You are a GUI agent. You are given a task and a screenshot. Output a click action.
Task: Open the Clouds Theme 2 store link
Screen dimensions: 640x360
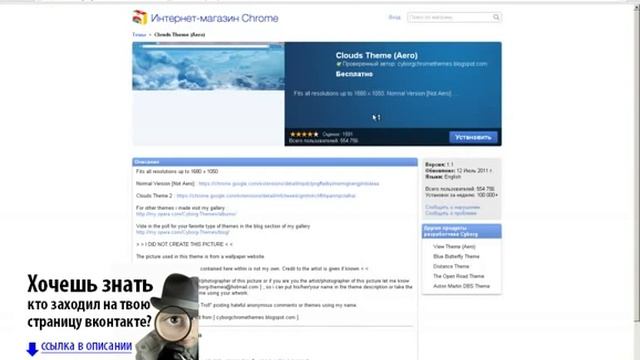(x=266, y=196)
